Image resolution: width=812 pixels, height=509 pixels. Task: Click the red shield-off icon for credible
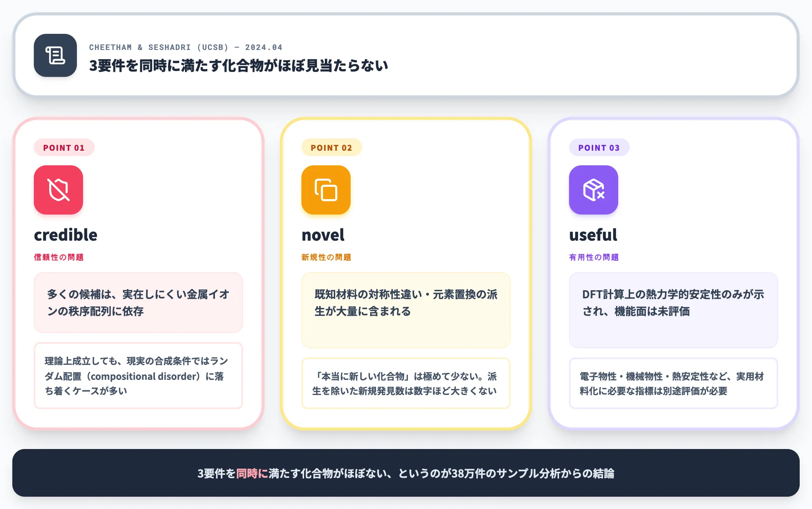tap(58, 190)
